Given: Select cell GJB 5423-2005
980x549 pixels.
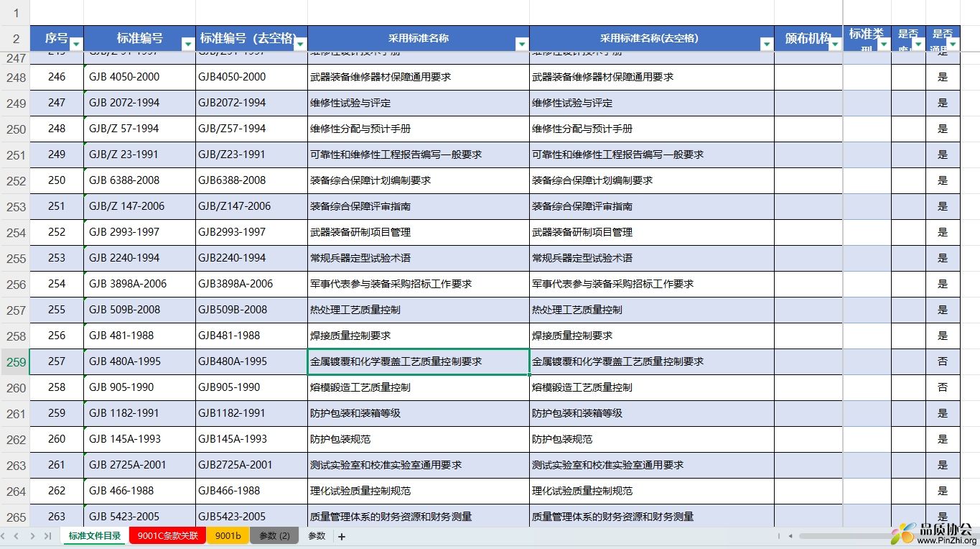Looking at the screenshot, I should (x=139, y=517).
